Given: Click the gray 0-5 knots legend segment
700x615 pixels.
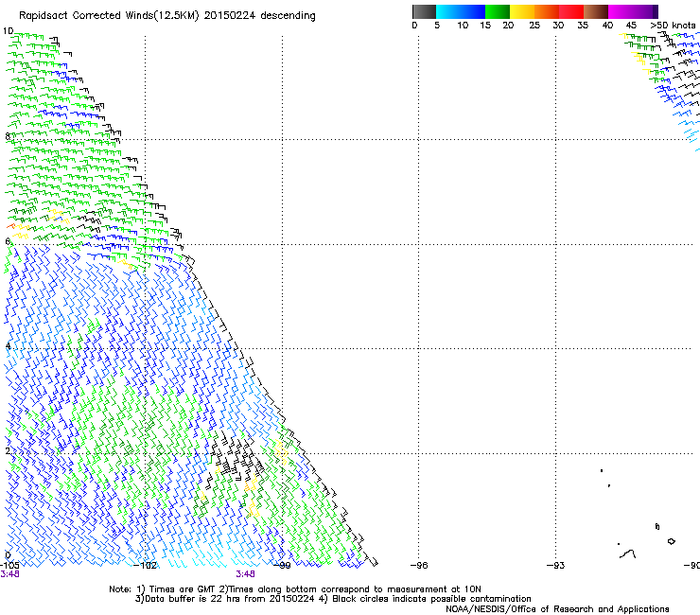Looking at the screenshot, I should pyautogui.click(x=424, y=11).
